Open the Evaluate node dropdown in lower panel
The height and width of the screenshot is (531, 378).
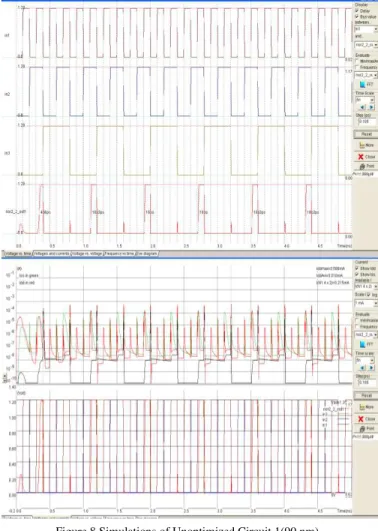[x=366, y=335]
